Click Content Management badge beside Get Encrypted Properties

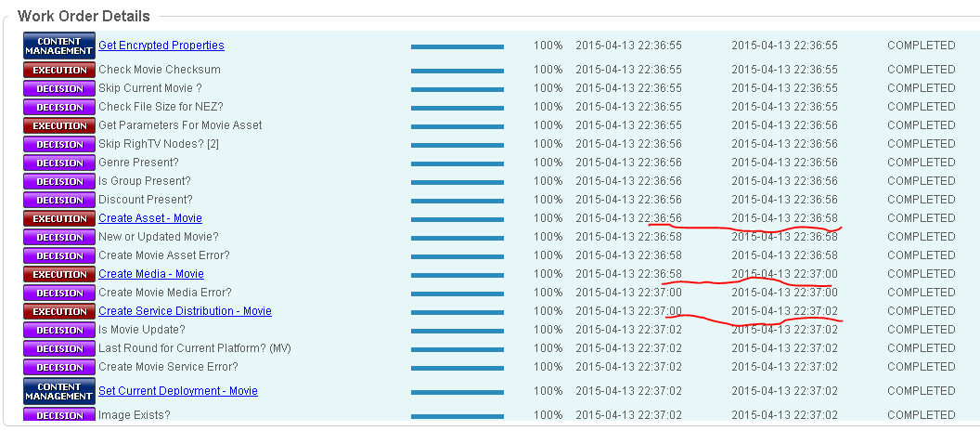tap(59, 46)
